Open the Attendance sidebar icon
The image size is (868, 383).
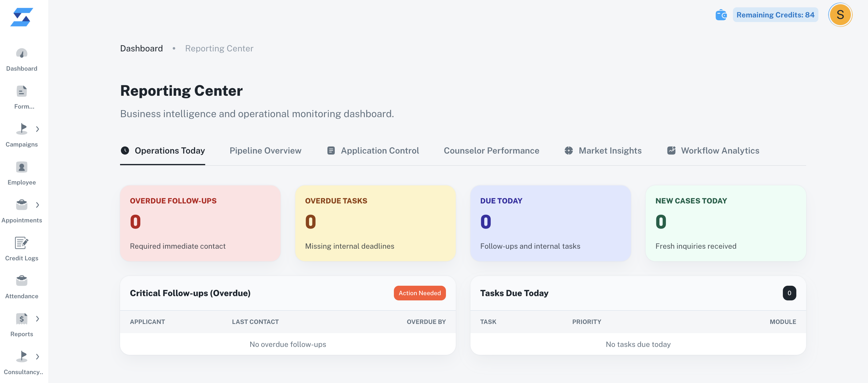click(21, 281)
